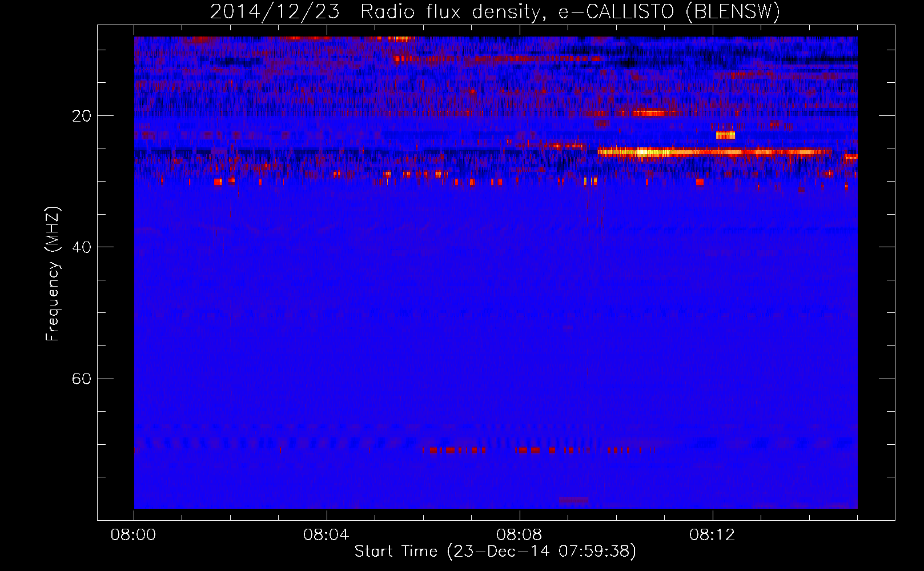Click the 60 frequency tick label

[x=82, y=379]
